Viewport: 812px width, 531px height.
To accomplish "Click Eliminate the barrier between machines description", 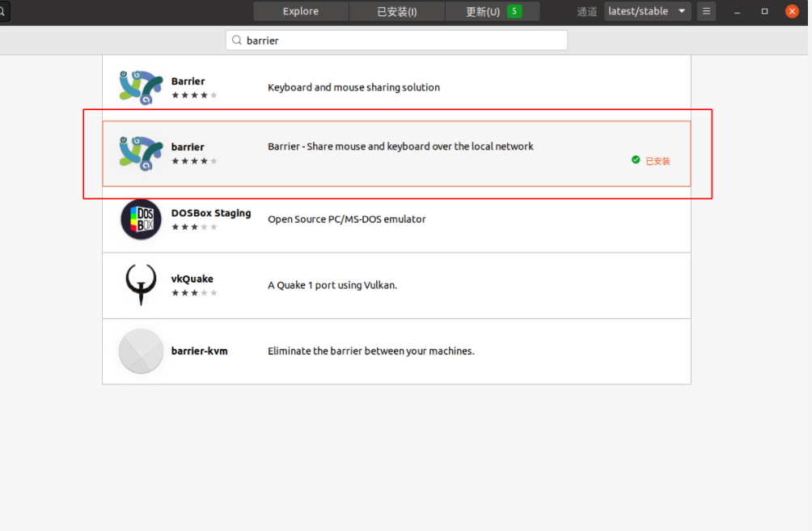I will tap(370, 351).
